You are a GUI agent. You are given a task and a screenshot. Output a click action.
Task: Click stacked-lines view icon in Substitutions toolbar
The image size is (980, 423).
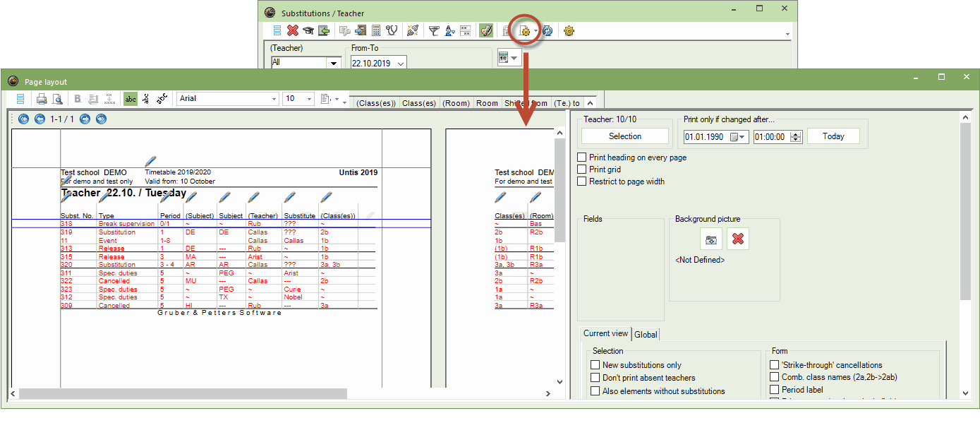point(277,30)
